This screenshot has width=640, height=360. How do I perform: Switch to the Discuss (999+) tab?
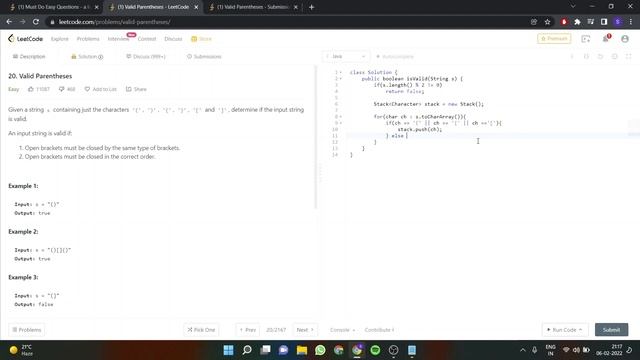(x=146, y=56)
